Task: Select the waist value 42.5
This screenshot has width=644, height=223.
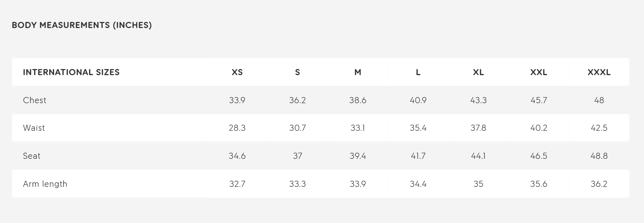Action: (x=599, y=128)
